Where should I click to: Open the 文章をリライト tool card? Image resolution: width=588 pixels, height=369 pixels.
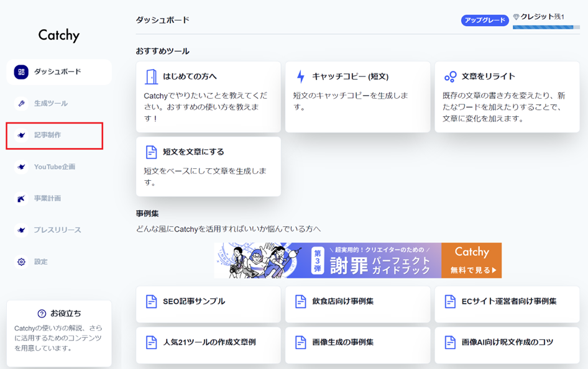click(507, 97)
